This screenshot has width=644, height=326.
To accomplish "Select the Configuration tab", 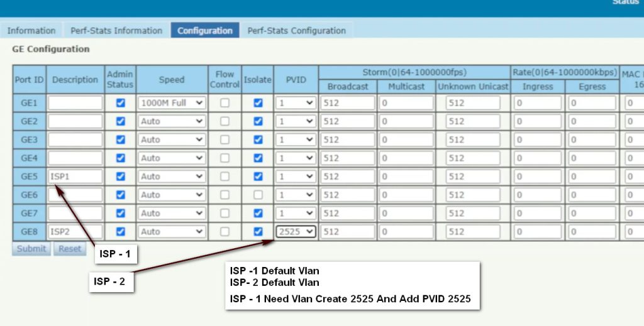I will pyautogui.click(x=205, y=30).
